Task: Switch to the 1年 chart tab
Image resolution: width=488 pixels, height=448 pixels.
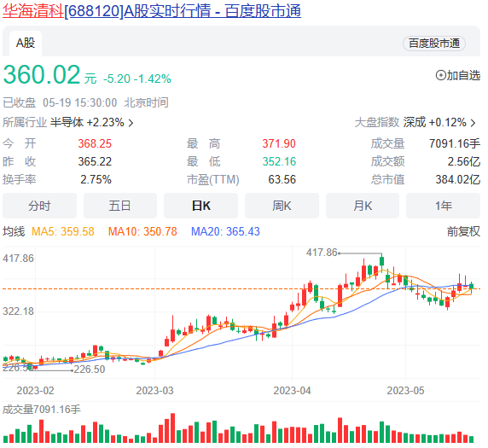Action: (443, 206)
